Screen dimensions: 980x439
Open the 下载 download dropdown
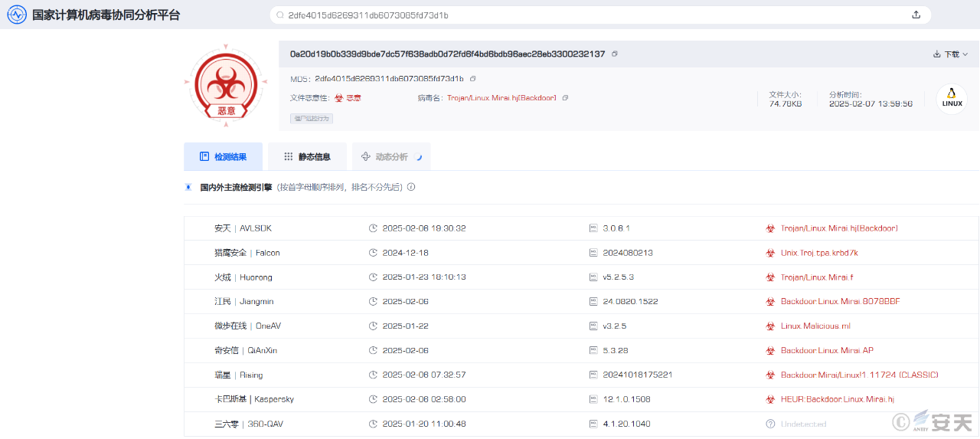coord(950,54)
